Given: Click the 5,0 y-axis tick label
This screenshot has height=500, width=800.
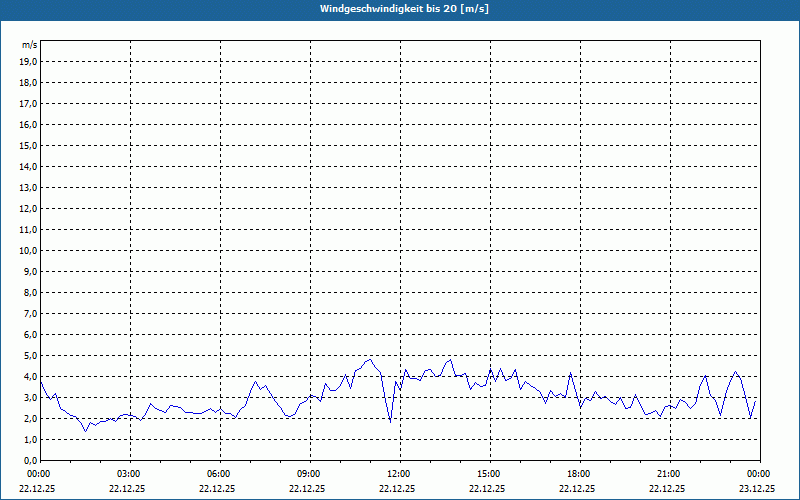Looking at the screenshot, I should point(31,355).
